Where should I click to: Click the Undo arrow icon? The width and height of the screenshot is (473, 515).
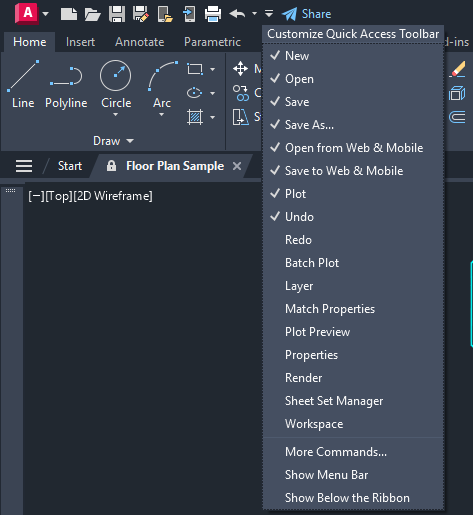pos(237,14)
